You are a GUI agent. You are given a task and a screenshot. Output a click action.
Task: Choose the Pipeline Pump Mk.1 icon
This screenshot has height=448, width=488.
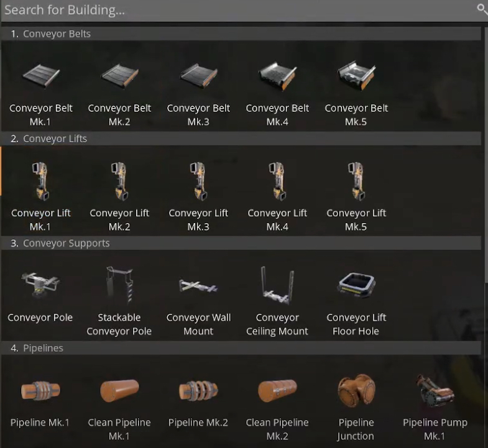click(x=435, y=390)
